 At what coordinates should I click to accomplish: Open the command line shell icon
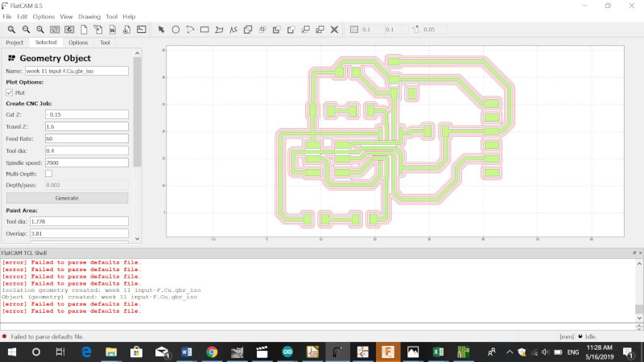coord(142,30)
